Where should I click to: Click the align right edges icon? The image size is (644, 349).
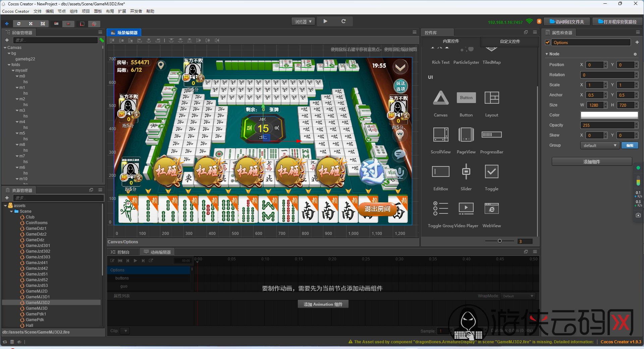click(158, 40)
